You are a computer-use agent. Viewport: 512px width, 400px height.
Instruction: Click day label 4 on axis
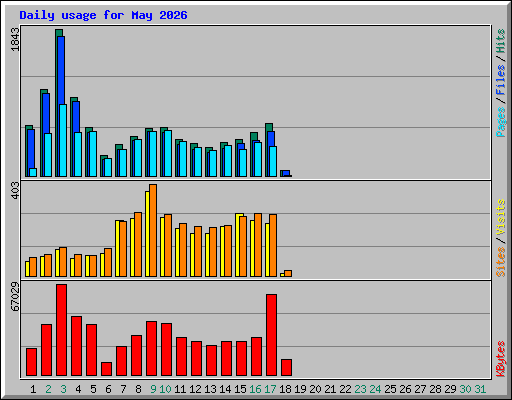[x=78, y=389]
